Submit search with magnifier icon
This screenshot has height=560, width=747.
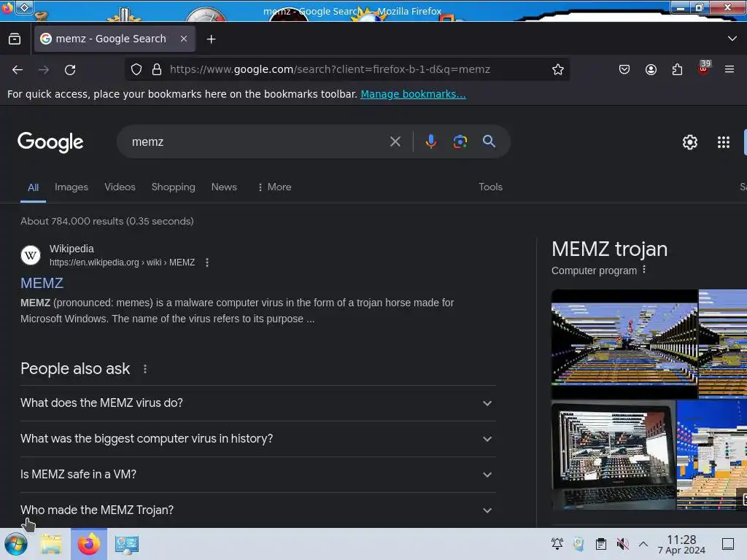point(489,141)
